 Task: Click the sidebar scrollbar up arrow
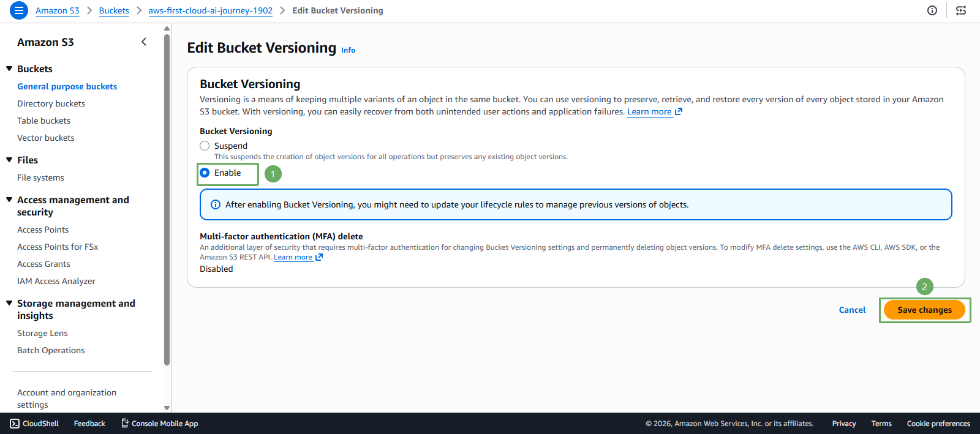pyautogui.click(x=167, y=28)
